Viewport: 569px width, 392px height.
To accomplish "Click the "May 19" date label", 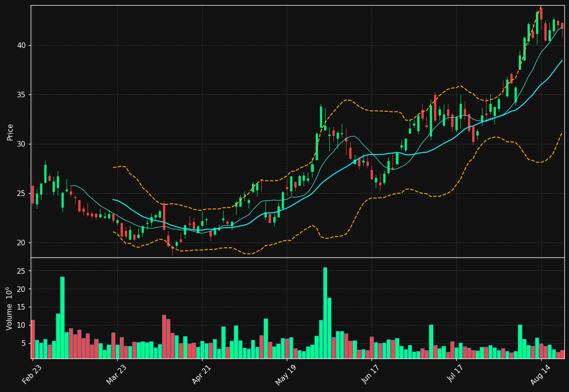I will coord(285,375).
